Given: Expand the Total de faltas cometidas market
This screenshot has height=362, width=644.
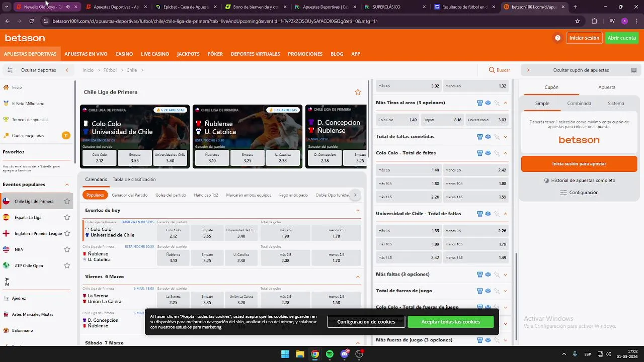Looking at the screenshot, I should click(506, 136).
